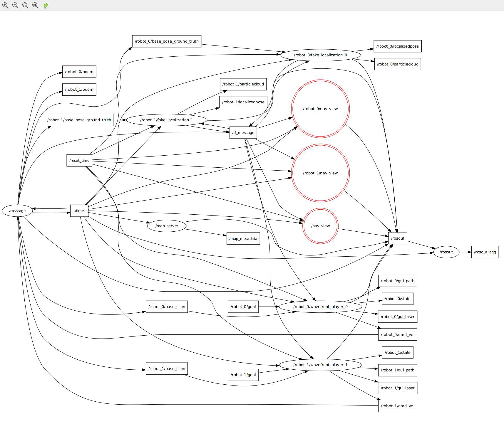Viewport: 504px width, 446px height.
Task: Select the /robot_1/odom topic box
Action: pos(79,89)
